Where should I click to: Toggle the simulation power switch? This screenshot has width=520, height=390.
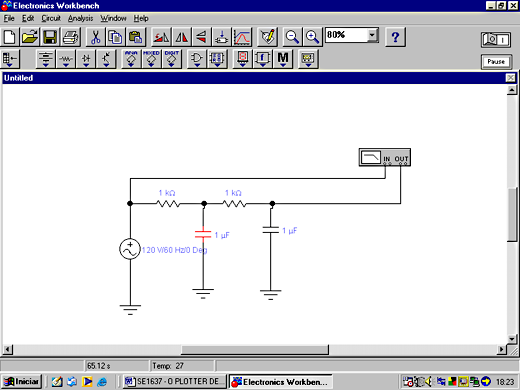point(496,40)
